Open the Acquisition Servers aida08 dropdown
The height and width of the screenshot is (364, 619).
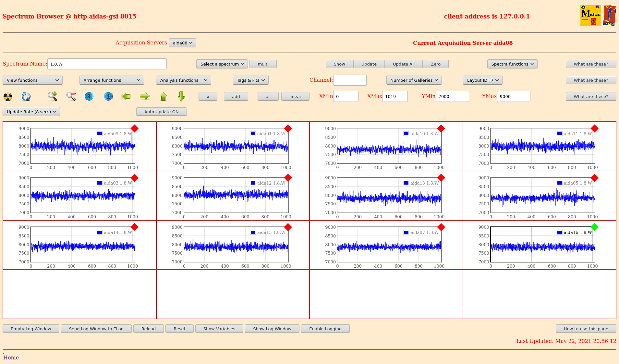(182, 43)
